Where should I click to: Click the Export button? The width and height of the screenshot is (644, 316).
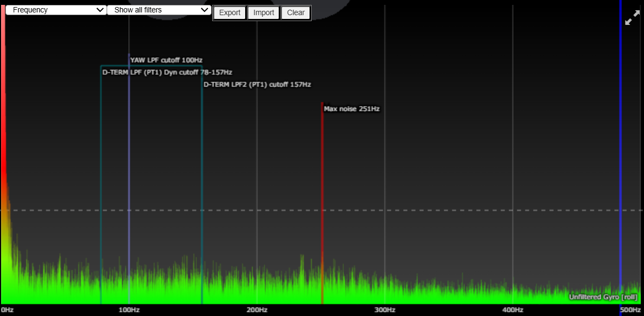(x=229, y=13)
